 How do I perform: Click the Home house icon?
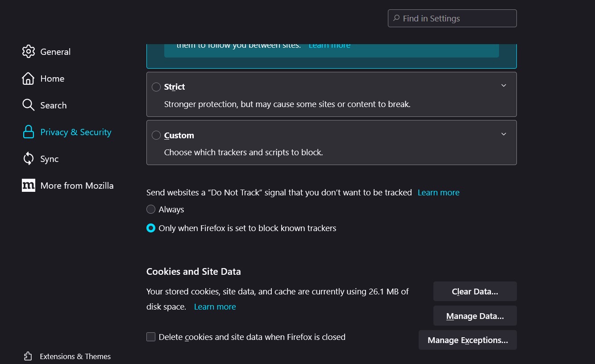28,79
